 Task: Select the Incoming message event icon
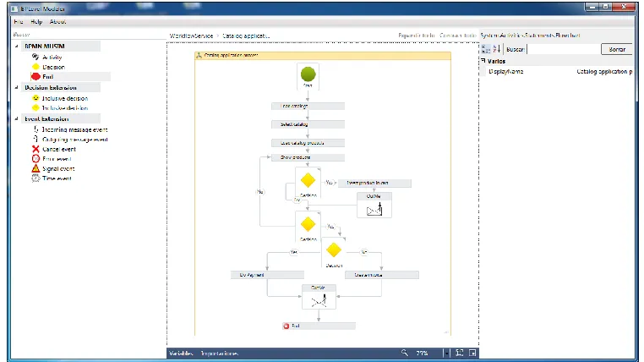click(x=35, y=129)
